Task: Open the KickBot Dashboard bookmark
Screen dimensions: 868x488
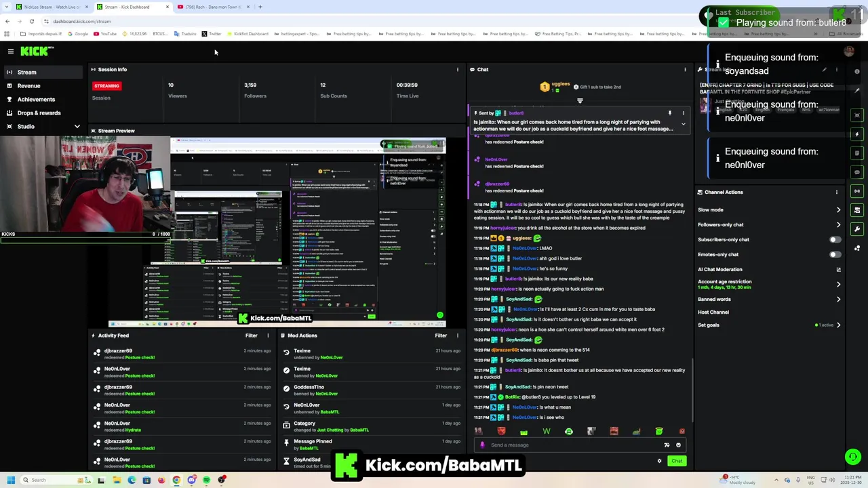Action: [248, 34]
